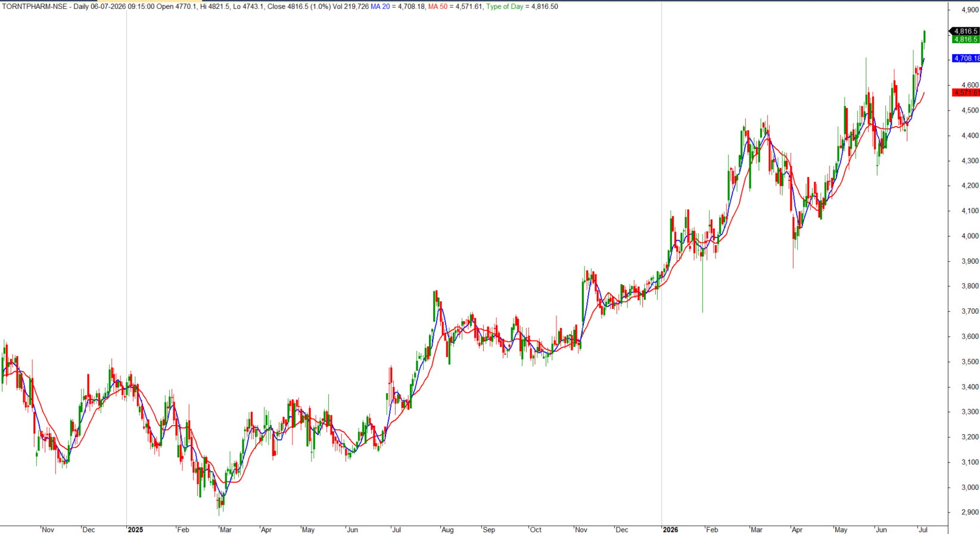Click the 4,900 price axis label

pyautogui.click(x=970, y=10)
